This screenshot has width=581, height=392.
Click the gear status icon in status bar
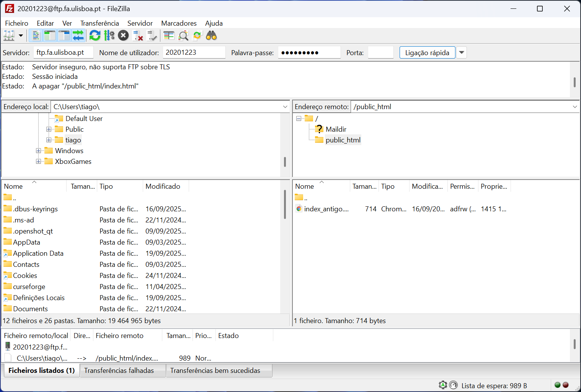[x=443, y=385]
